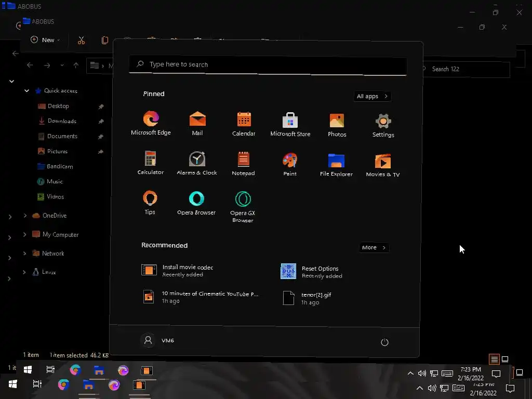Image resolution: width=532 pixels, height=399 pixels.
Task: Switch Explorer to large icons view
Action: click(505, 359)
